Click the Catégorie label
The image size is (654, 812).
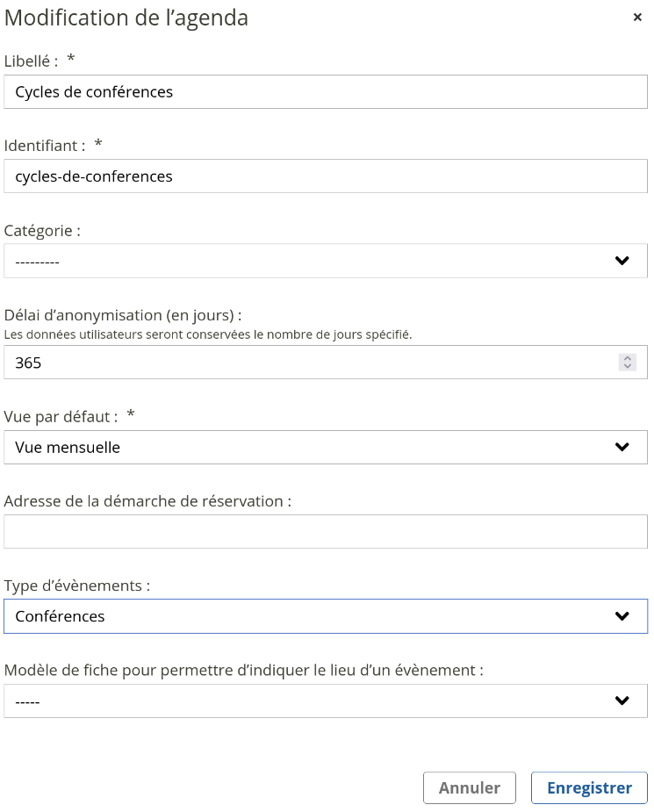(x=42, y=231)
